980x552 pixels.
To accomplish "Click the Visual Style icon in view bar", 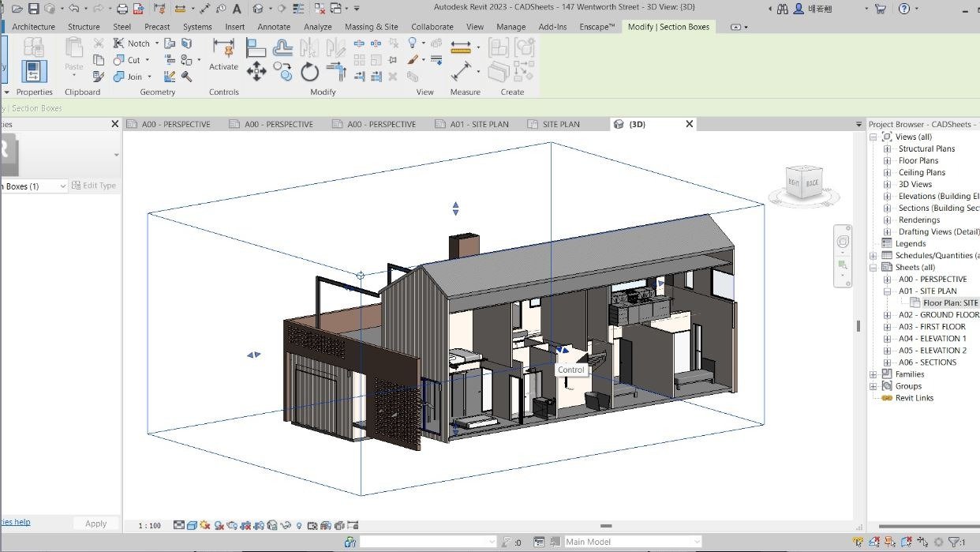I will click(x=192, y=525).
